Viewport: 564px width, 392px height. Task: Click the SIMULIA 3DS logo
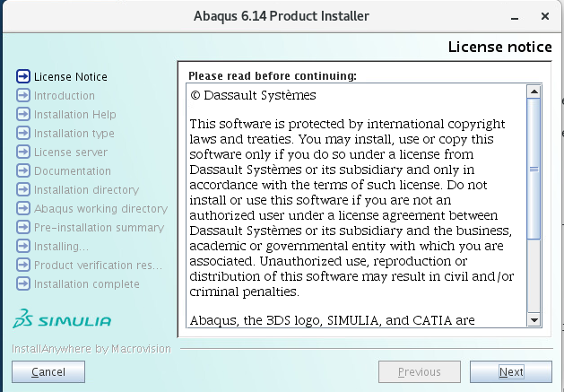(62, 318)
